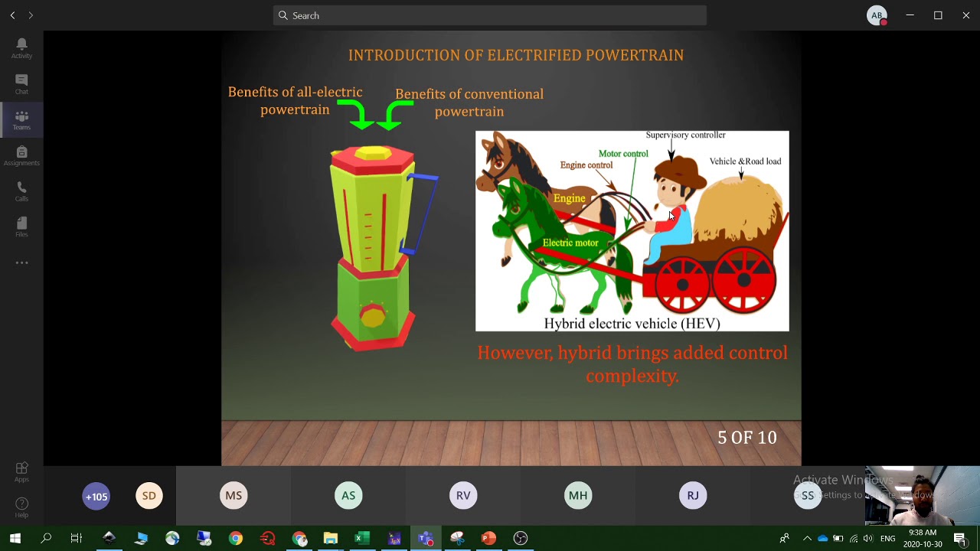Viewport: 980px width, 551px height.
Task: Show the +105 additional participants
Action: pos(96,496)
